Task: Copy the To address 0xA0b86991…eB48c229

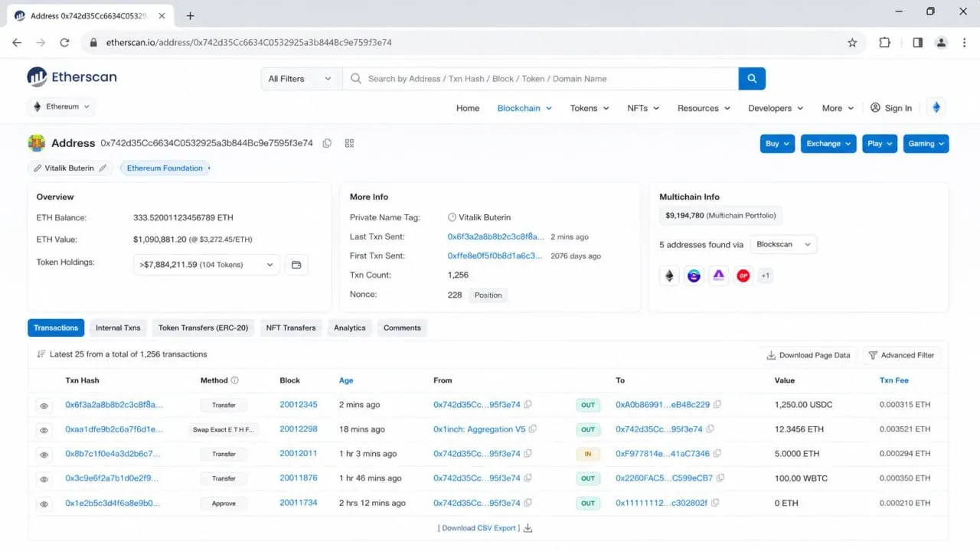Action: pyautogui.click(x=717, y=405)
